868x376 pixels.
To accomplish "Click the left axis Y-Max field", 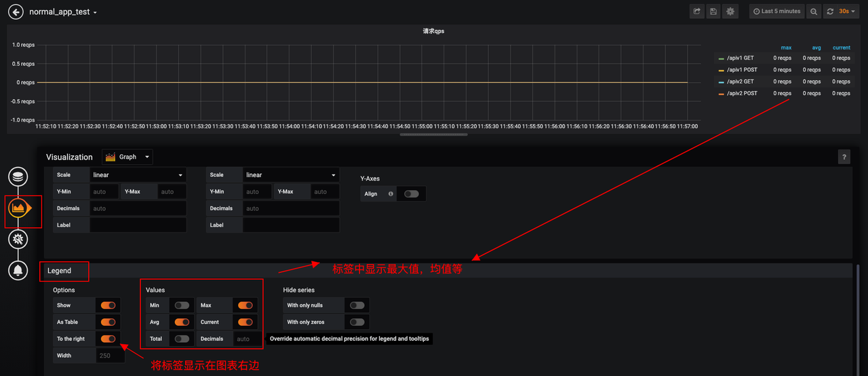I will (x=172, y=191).
